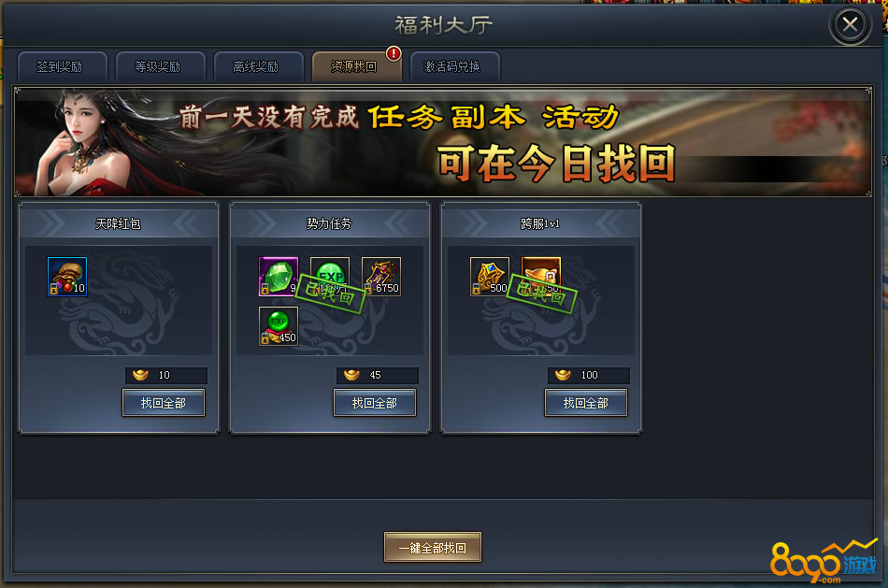Select the green gem reward icon
888x588 pixels.
pyautogui.click(x=278, y=277)
